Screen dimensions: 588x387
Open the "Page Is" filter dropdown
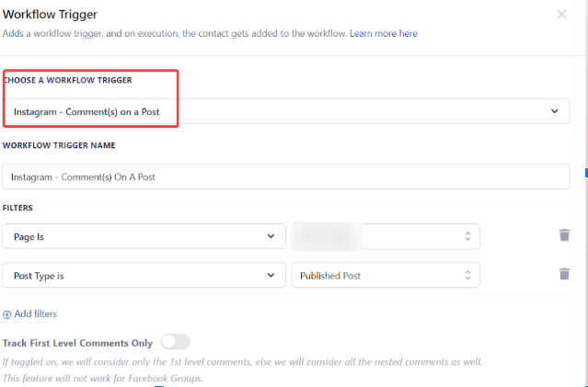tap(143, 236)
